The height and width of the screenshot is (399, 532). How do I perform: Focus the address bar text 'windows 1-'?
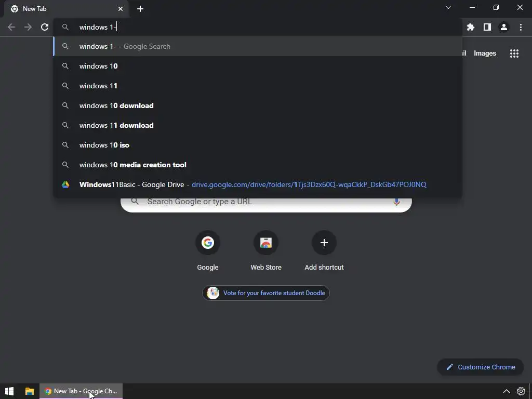98,27
